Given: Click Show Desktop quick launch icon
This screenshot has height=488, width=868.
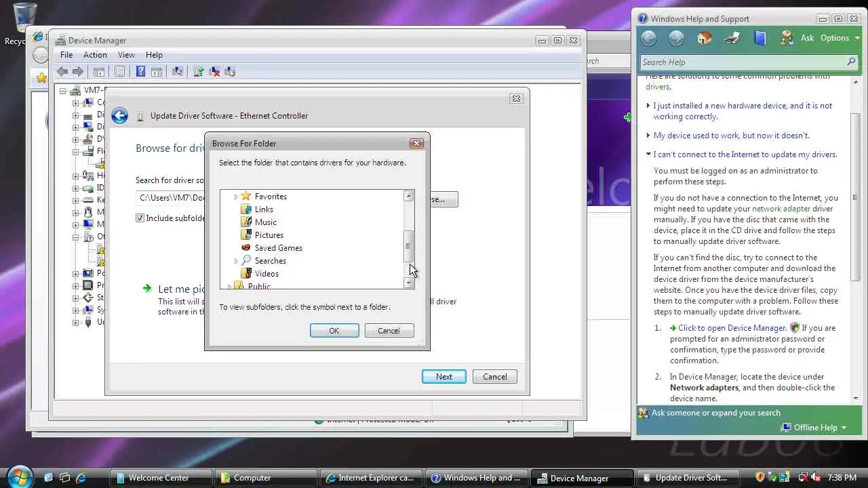Looking at the screenshot, I should (x=48, y=478).
